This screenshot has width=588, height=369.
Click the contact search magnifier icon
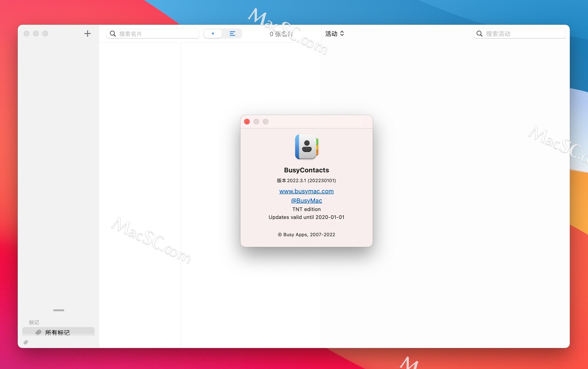(113, 33)
